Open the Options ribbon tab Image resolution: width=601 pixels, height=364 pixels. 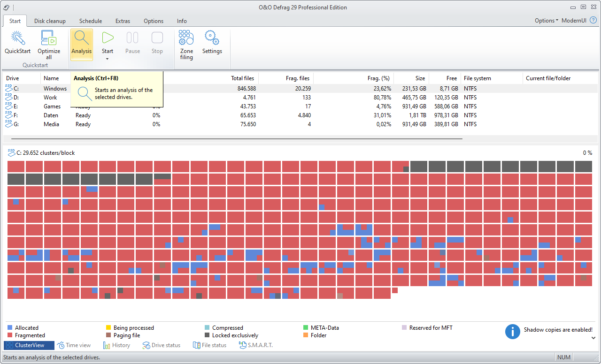tap(154, 21)
